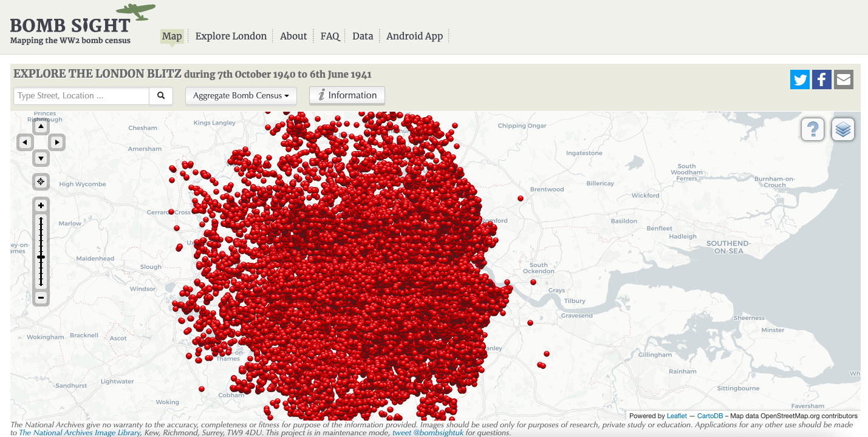Click the Windsor map label
Image resolution: width=868 pixels, height=437 pixels.
tap(143, 289)
